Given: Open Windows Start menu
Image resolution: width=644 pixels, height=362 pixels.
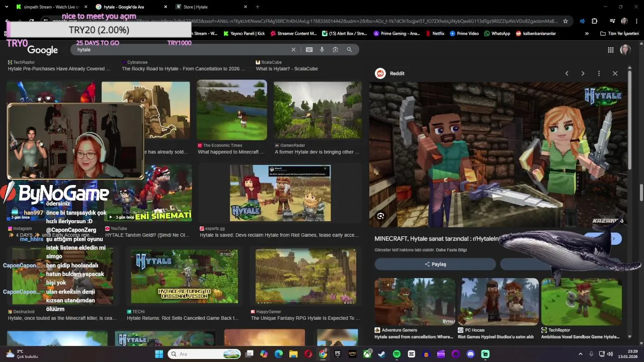Looking at the screenshot, I should (x=159, y=354).
